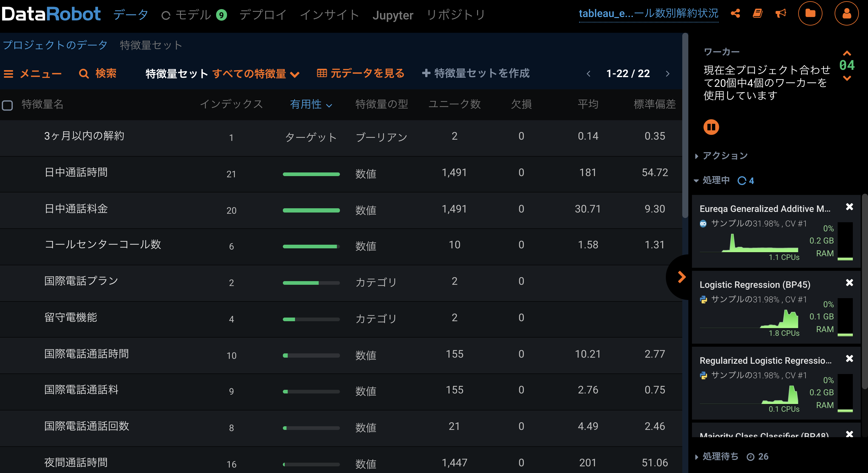Switch to 特徴量セット subtab
This screenshot has width=868, height=473.
pyautogui.click(x=151, y=45)
